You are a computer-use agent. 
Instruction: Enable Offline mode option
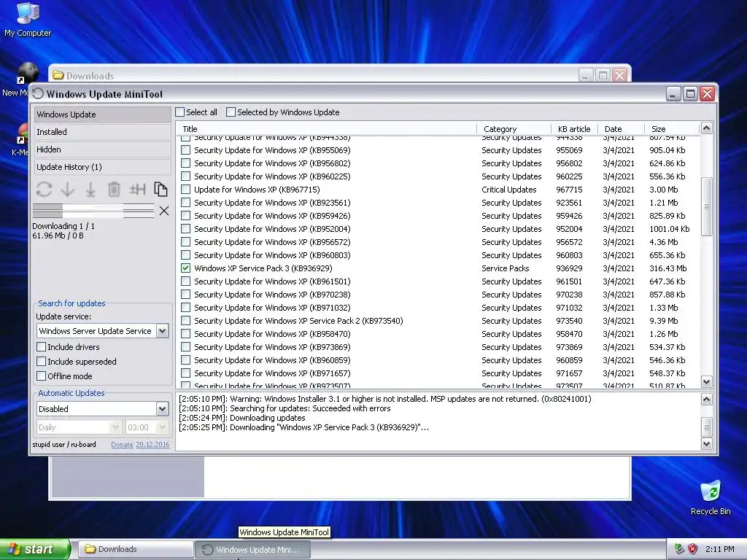coord(42,376)
